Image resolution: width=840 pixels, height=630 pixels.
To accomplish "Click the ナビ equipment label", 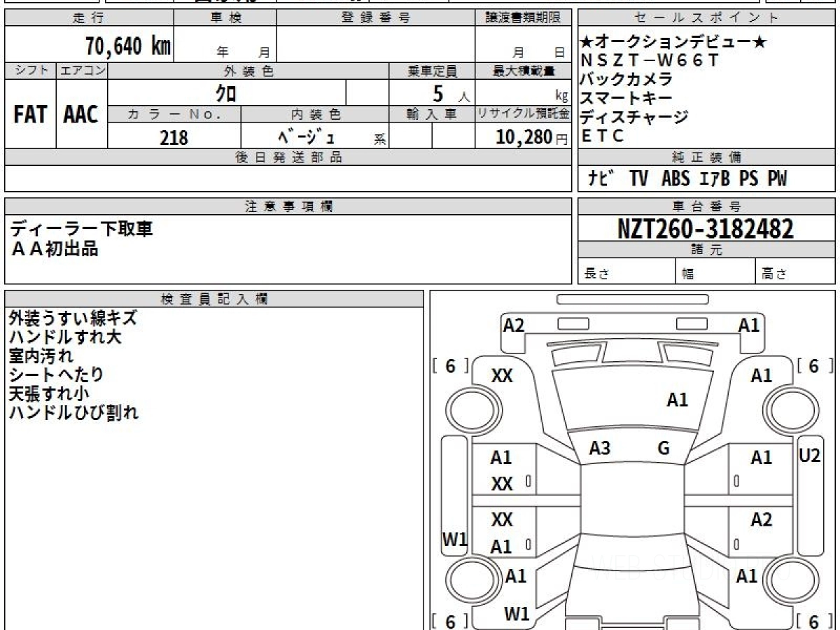I will pyautogui.click(x=602, y=178).
